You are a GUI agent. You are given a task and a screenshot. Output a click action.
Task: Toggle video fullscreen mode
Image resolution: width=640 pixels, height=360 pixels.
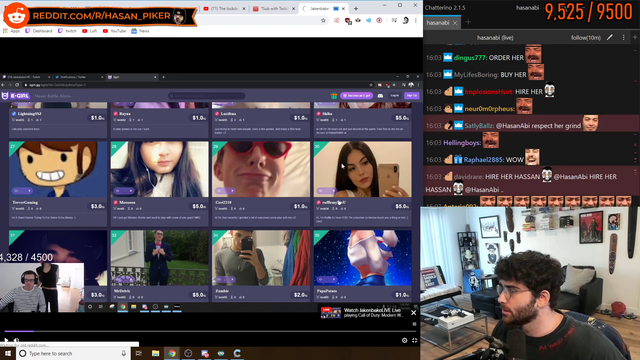414,340
